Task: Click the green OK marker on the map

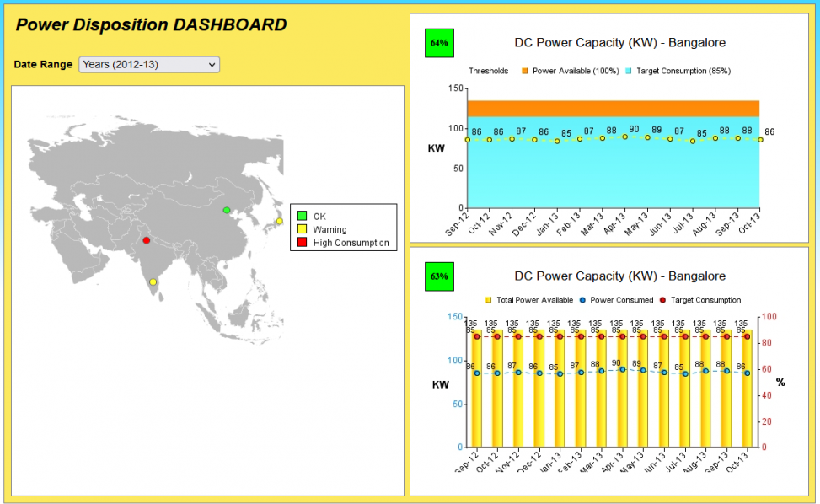Action: [226, 210]
